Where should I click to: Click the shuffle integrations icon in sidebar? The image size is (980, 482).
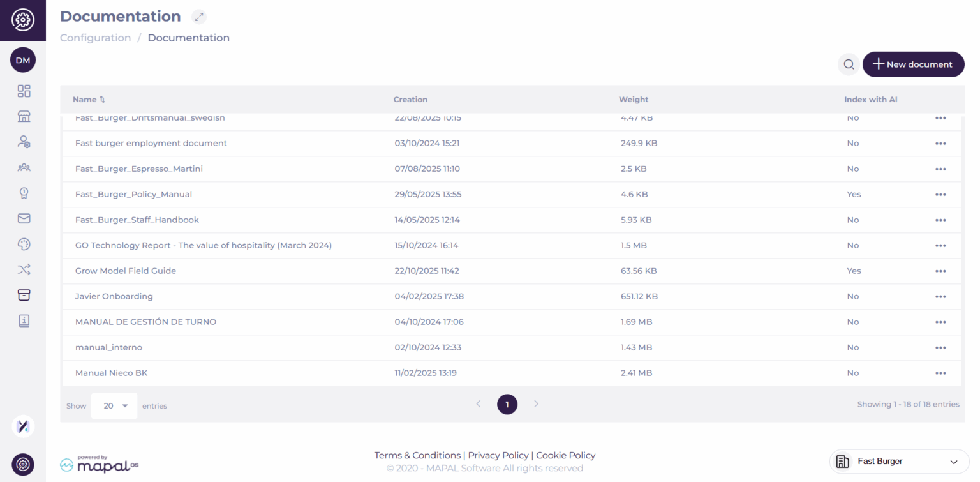pos(24,269)
